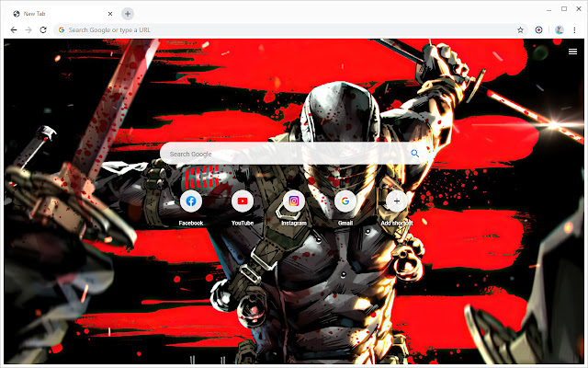The width and height of the screenshot is (588, 368).
Task: Open the profile avatar in toolbar
Action: [560, 30]
